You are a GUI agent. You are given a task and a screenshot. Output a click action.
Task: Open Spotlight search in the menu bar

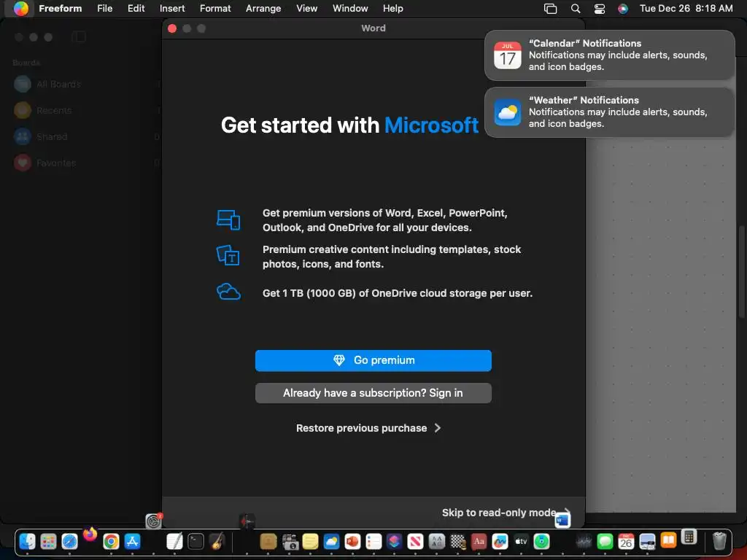[x=576, y=9]
